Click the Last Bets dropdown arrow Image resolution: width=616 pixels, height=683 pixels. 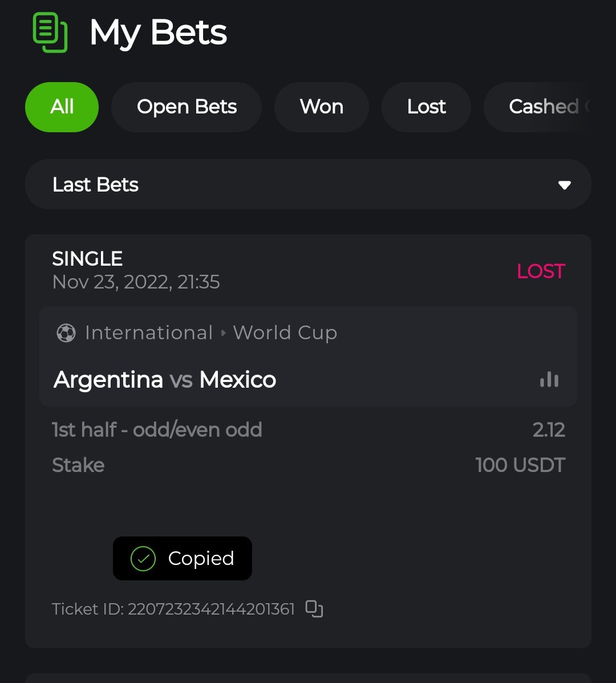565,185
